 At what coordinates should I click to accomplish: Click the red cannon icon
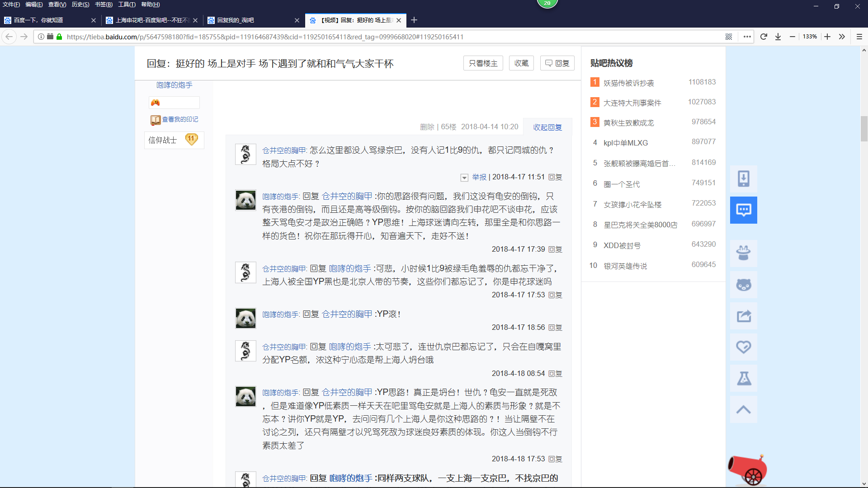(x=747, y=470)
